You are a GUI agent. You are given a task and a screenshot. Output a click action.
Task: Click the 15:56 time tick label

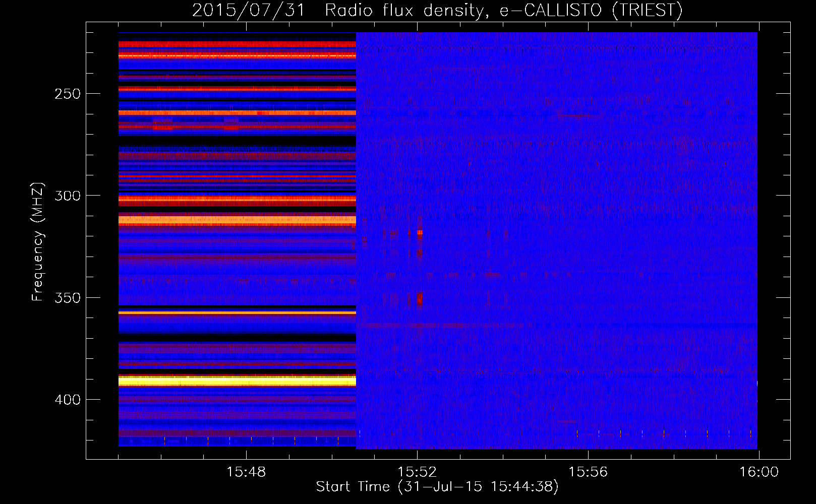point(588,472)
